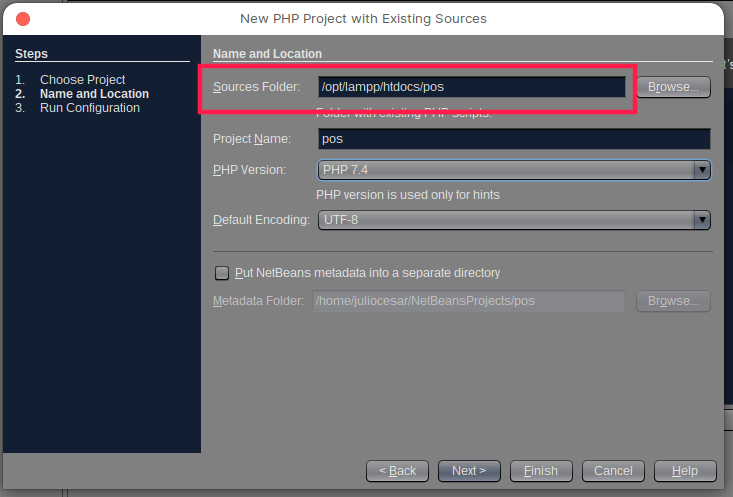Select the Choose Project step
733x497 pixels.
pyautogui.click(x=82, y=80)
